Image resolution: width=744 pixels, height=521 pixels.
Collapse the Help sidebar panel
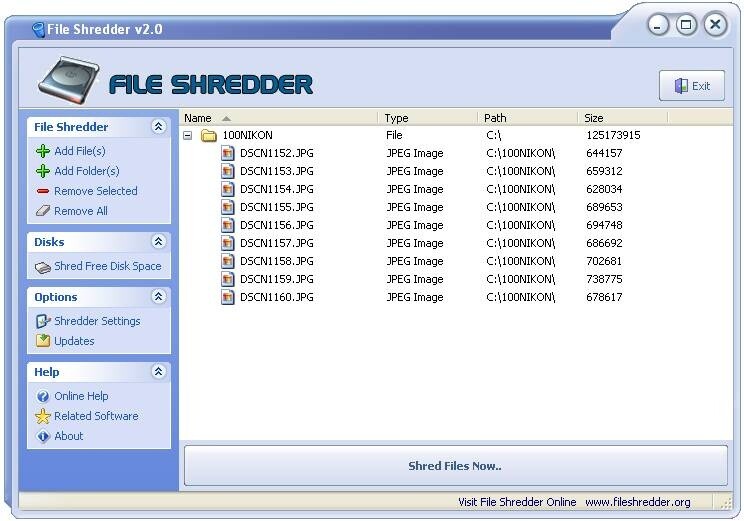[158, 372]
